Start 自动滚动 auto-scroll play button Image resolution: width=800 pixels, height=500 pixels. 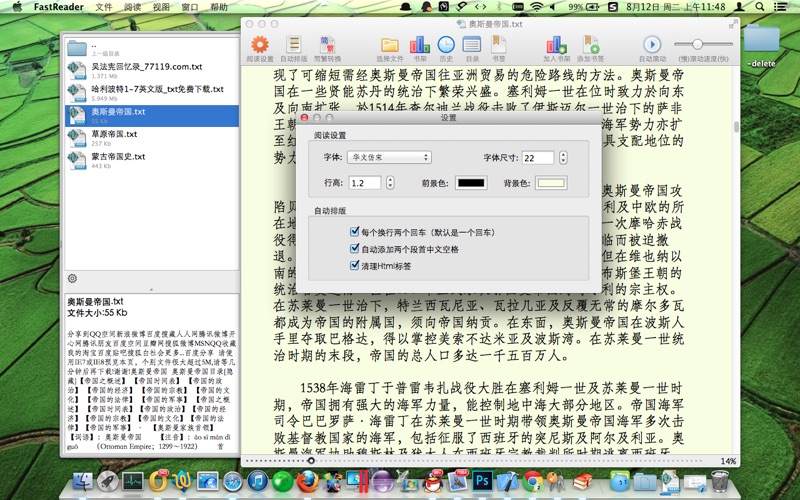(652, 44)
